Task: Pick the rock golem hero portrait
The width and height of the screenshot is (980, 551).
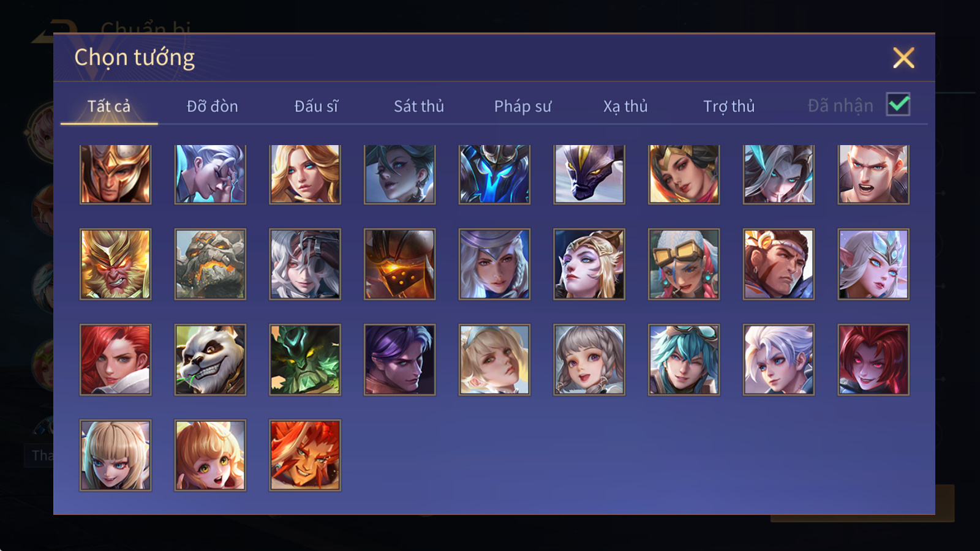Action: [x=210, y=264]
